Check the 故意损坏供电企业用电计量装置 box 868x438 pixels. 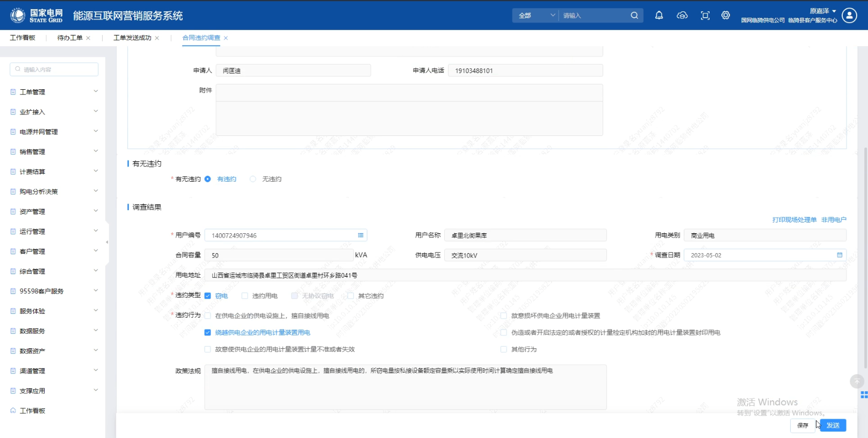504,316
